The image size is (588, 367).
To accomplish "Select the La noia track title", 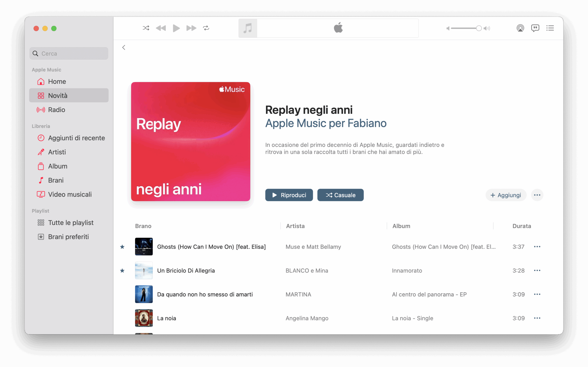I will pos(167,318).
